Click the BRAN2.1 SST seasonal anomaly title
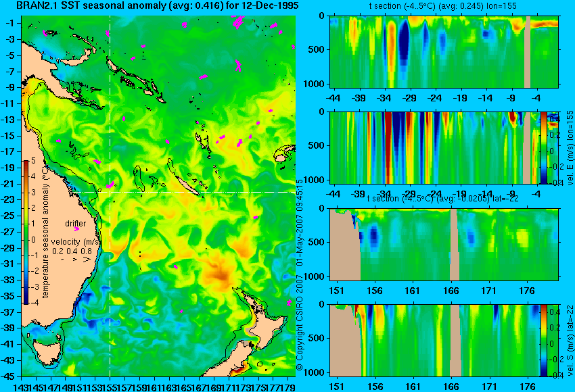 158,5
